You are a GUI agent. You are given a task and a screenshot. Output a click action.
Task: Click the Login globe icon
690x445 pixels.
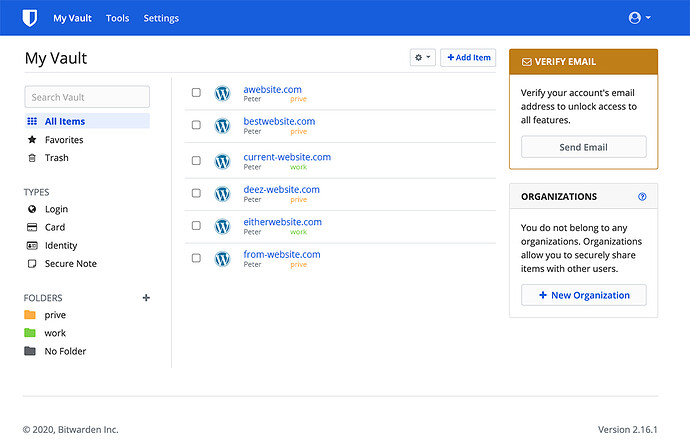pyautogui.click(x=32, y=209)
